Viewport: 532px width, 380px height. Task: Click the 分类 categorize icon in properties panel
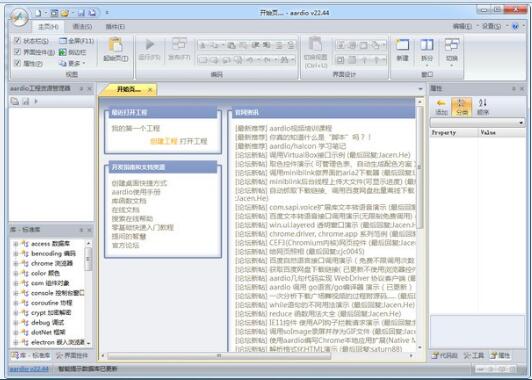coord(461,103)
